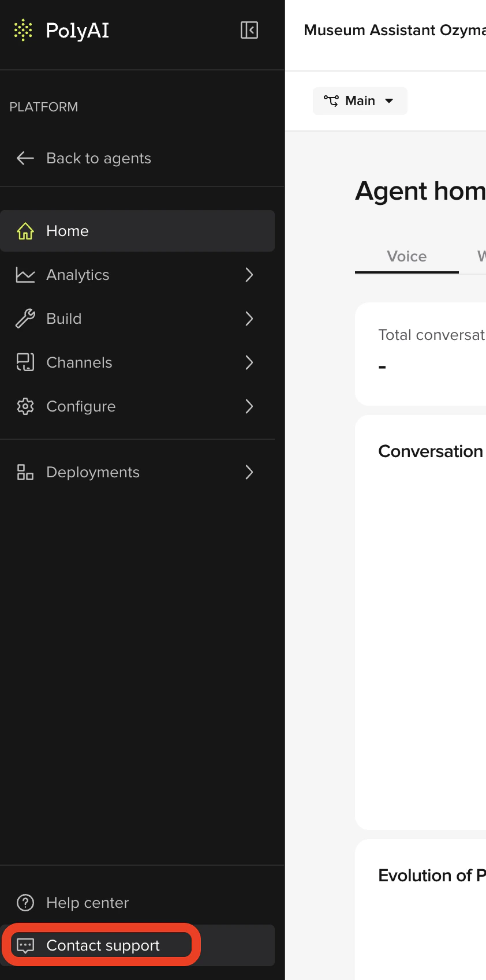The height and width of the screenshot is (980, 486).
Task: Click the Analytics chart icon
Action: coord(25,275)
